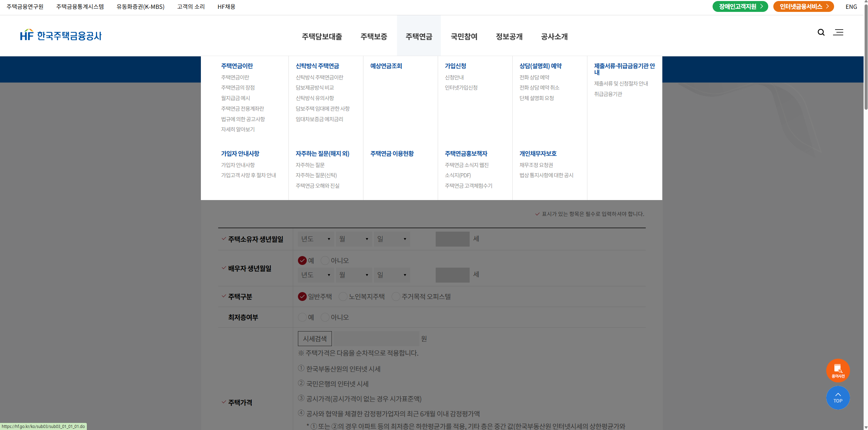
Task: Switch language via ENG link
Action: click(x=851, y=7)
